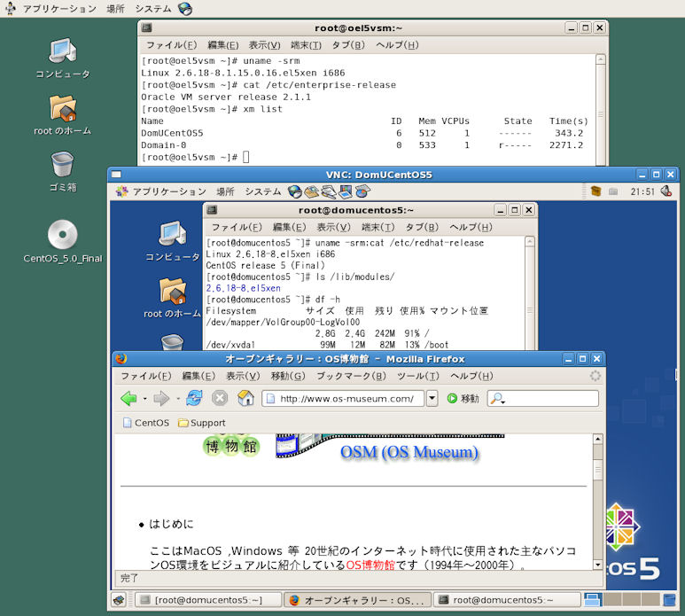Open タブ menu in domucentos5 terminal
This screenshot has width=685, height=616.
click(422, 227)
